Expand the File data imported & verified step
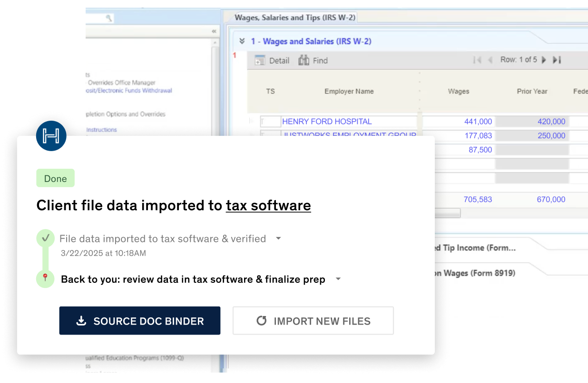 click(x=278, y=239)
